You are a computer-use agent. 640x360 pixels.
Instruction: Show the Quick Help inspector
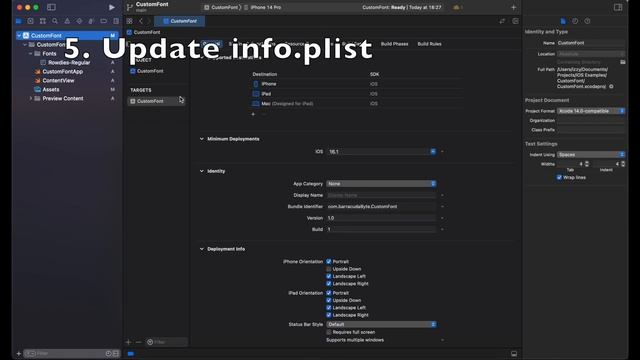[587, 21]
